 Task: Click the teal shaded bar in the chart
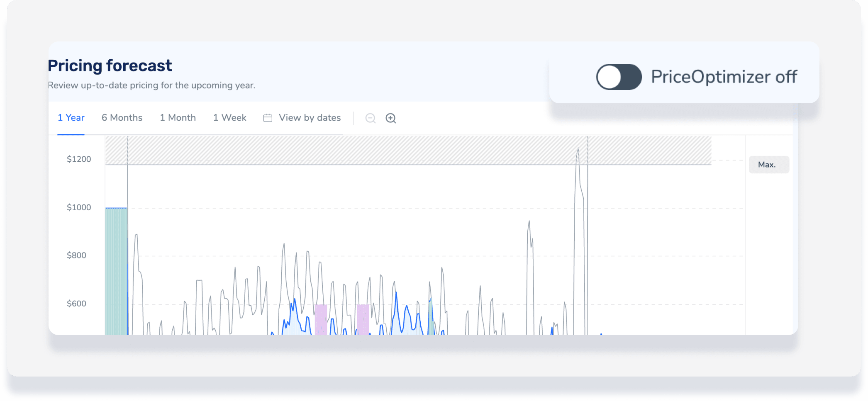click(x=117, y=271)
